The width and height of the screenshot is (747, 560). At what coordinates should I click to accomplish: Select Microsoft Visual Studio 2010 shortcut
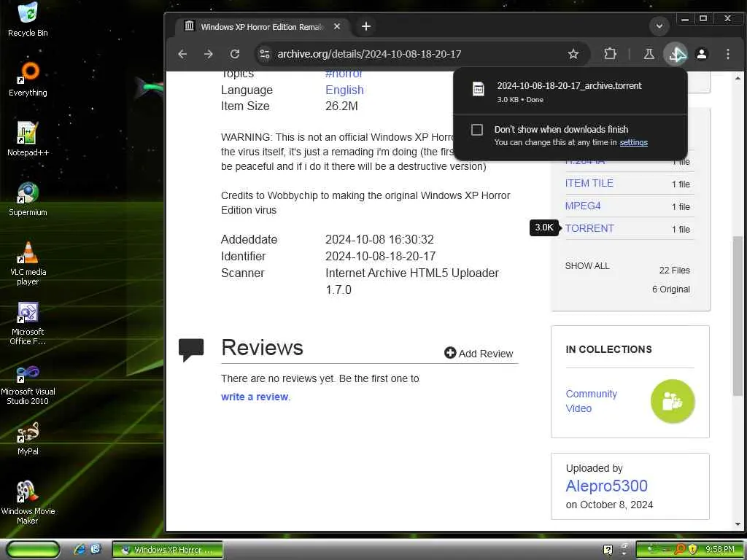28,384
